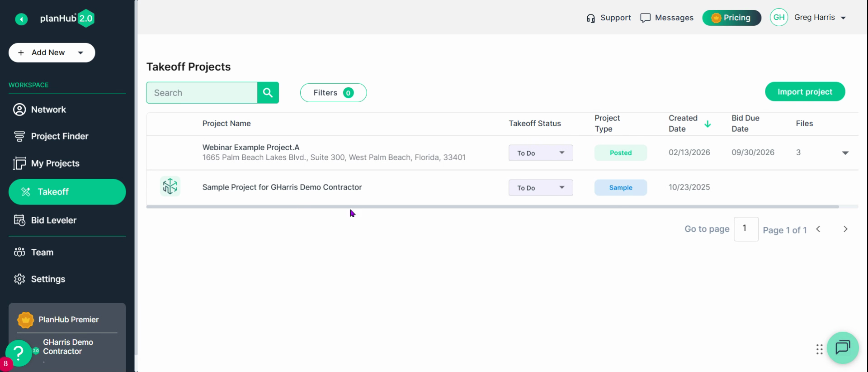Sort by Project Name column
Image resolution: width=868 pixels, height=372 pixels.
point(226,124)
